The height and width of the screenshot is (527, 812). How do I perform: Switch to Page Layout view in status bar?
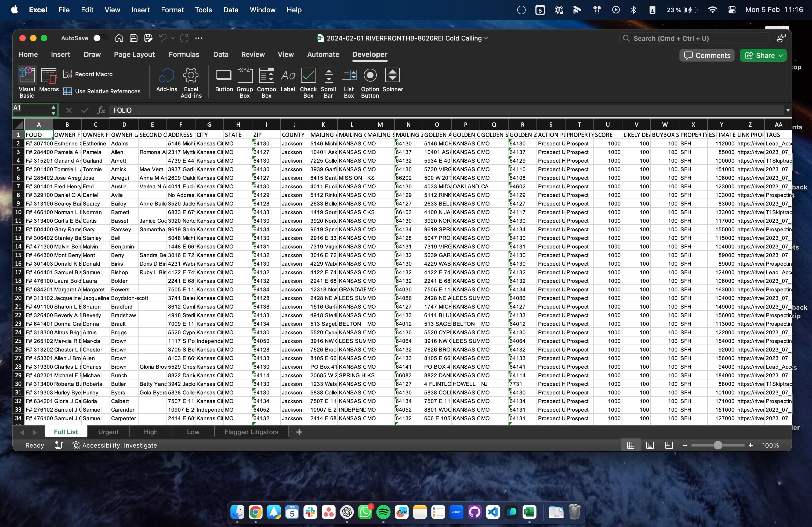(x=650, y=445)
